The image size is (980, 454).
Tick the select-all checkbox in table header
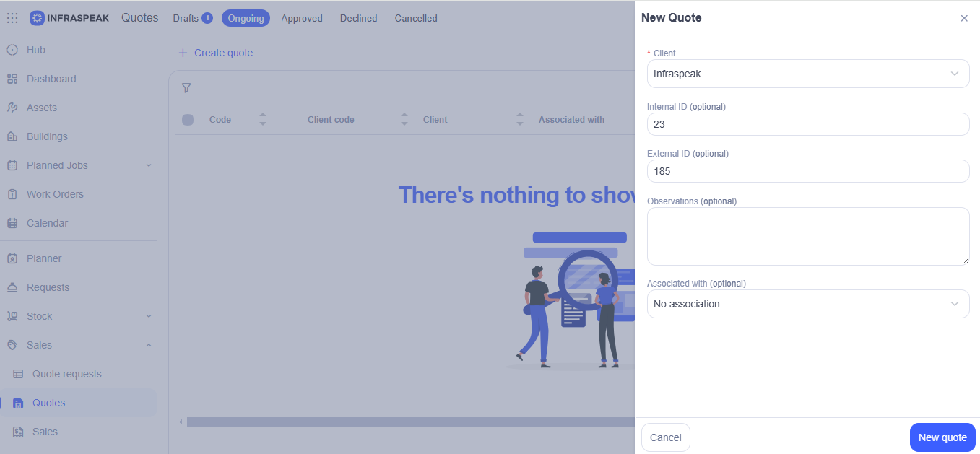[x=188, y=120]
